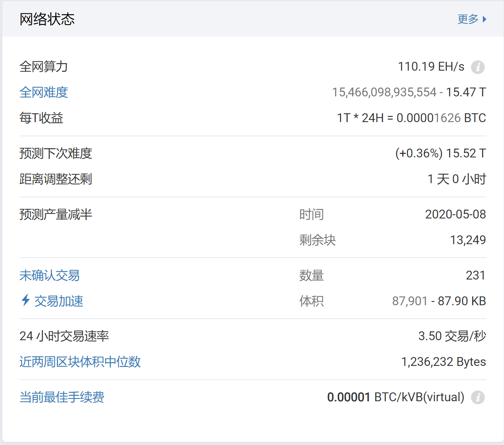The height and width of the screenshot is (445, 504).
Task: Click the 110.19 EH/s hashrate value
Action: [x=431, y=66]
